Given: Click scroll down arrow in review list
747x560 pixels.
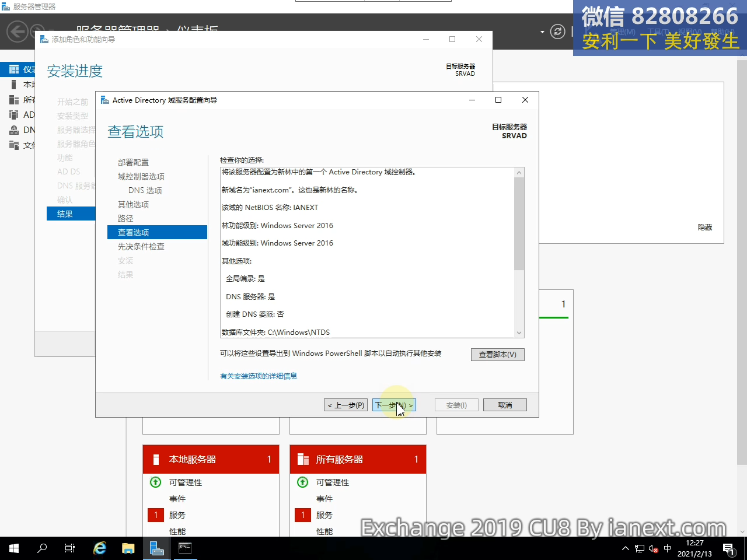Looking at the screenshot, I should click(519, 332).
